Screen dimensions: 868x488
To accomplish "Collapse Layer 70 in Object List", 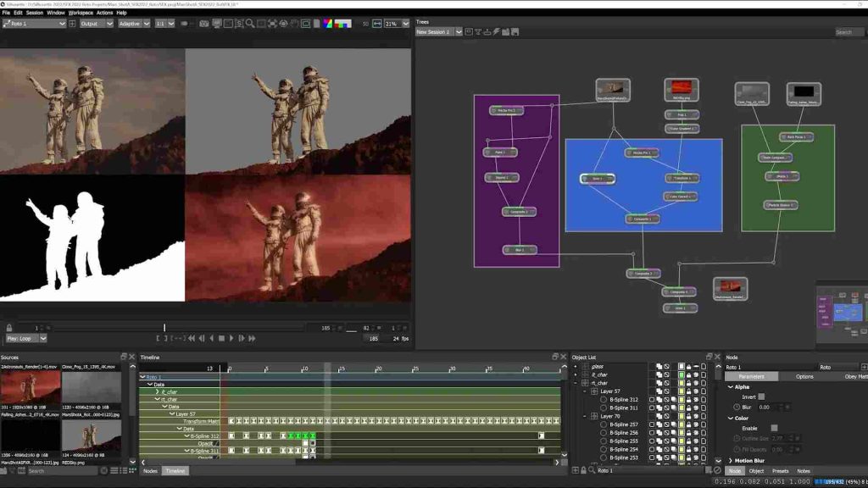I will pos(585,416).
